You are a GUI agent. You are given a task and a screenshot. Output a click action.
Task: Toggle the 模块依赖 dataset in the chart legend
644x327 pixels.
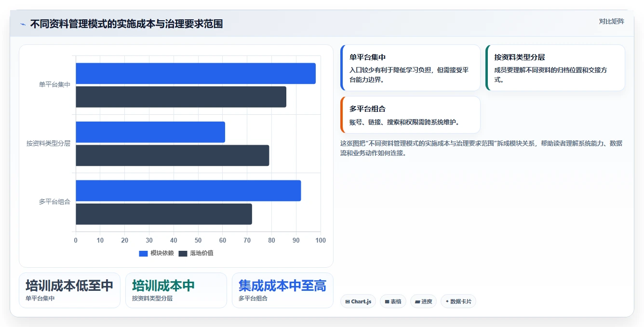coord(156,253)
